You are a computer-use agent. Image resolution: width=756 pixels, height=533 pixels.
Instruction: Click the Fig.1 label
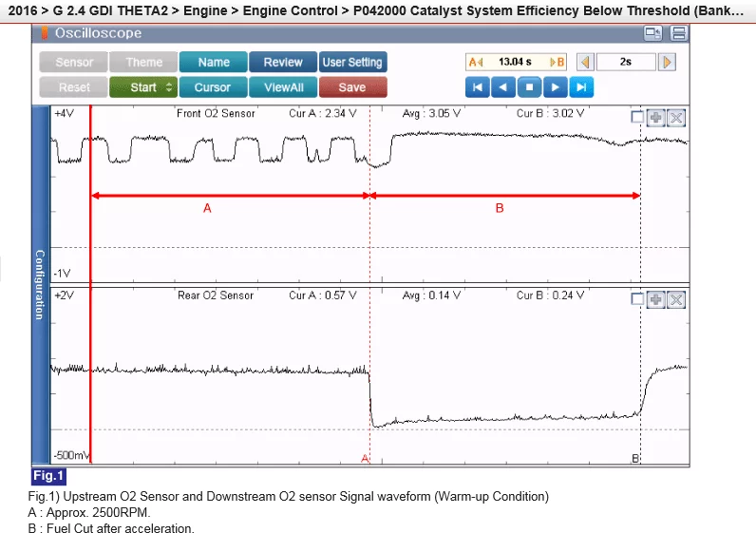(x=48, y=476)
